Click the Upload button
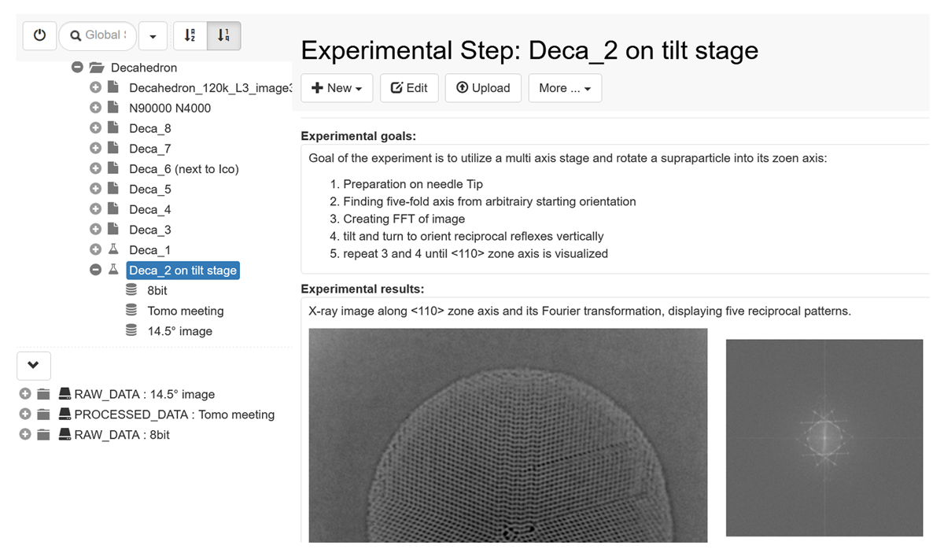The height and width of the screenshot is (560, 944). point(484,88)
